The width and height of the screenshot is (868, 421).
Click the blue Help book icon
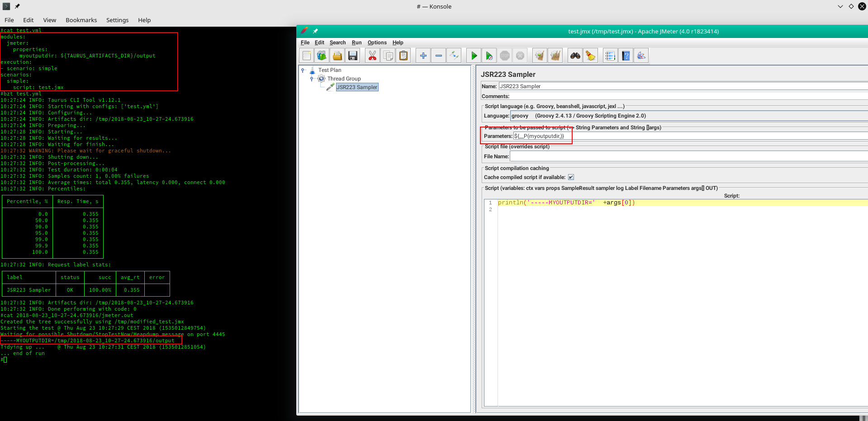[x=626, y=56]
